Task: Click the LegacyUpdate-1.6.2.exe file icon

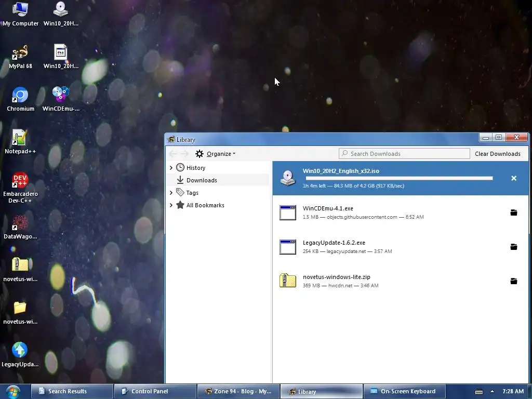Action: point(288,247)
